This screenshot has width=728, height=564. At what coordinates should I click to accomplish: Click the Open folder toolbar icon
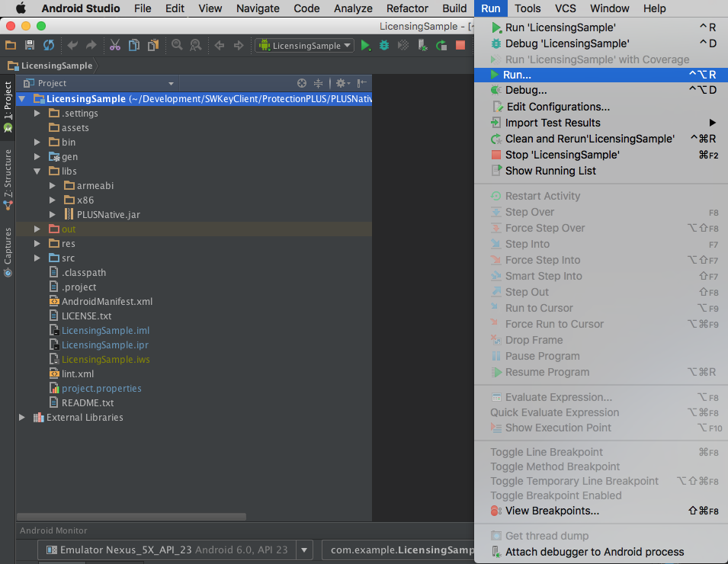pos(10,45)
